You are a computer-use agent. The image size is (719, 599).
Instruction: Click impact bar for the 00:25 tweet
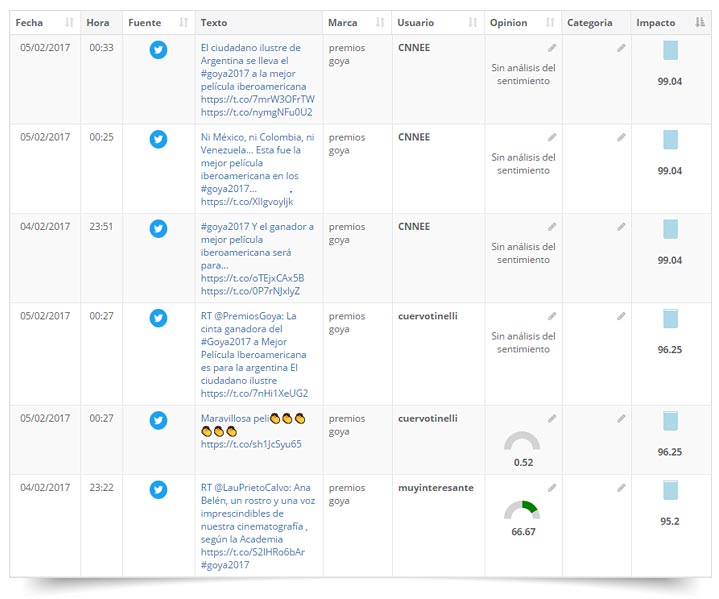(670, 140)
